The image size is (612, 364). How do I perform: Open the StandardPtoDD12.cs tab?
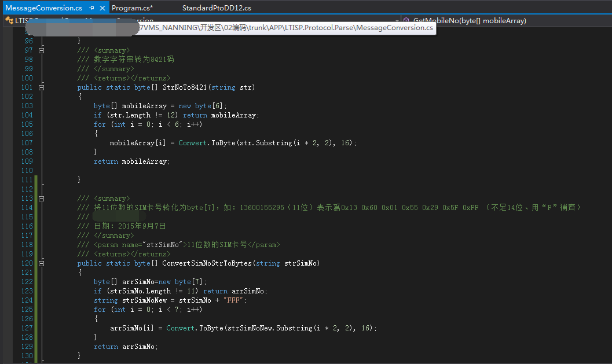217,8
